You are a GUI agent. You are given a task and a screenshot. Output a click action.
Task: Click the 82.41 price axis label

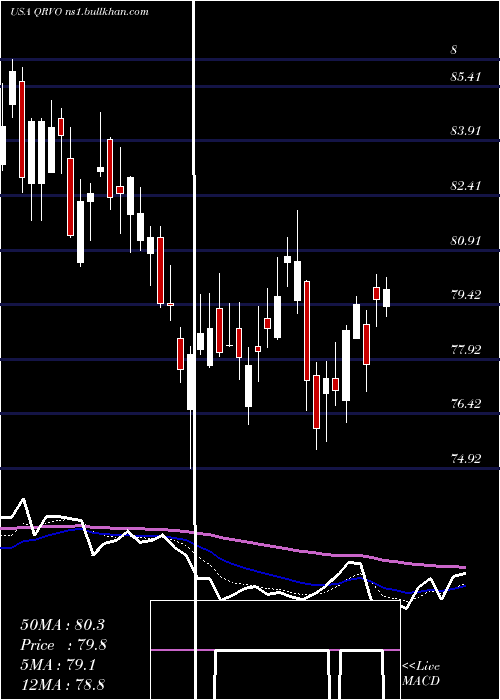[x=466, y=186]
